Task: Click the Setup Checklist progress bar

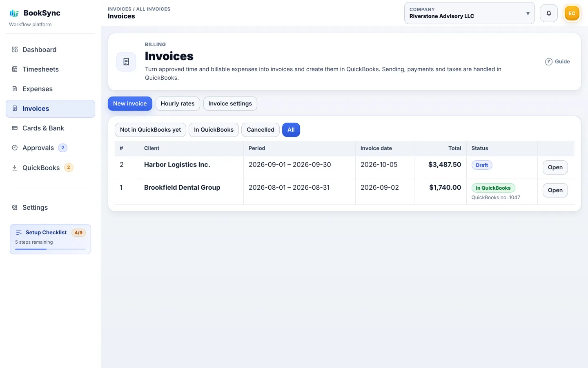Action: pyautogui.click(x=50, y=249)
